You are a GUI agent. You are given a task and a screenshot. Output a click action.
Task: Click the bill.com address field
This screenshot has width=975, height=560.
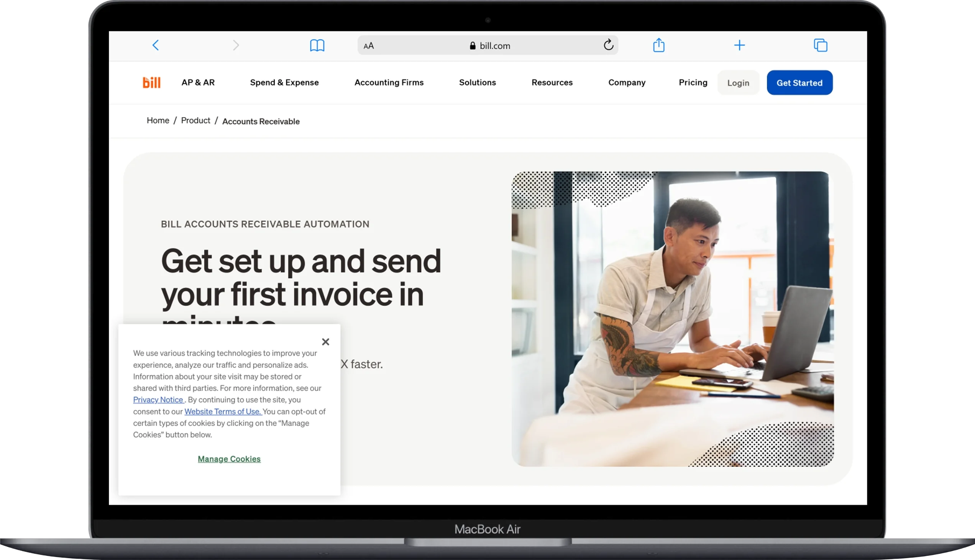(x=487, y=45)
